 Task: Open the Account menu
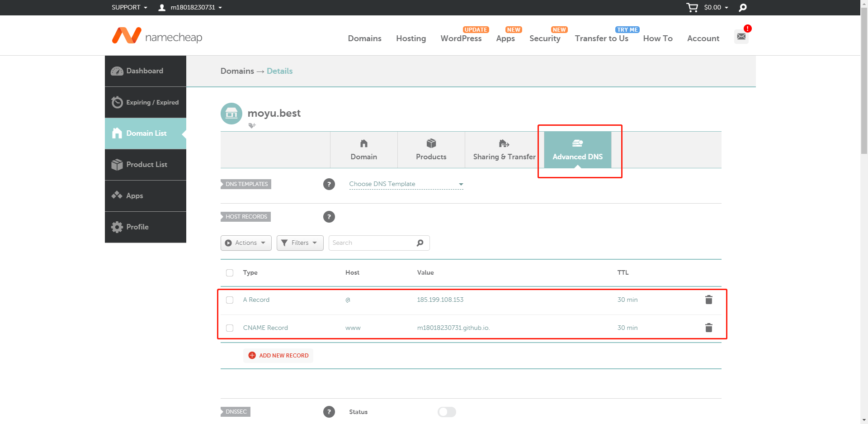(703, 38)
